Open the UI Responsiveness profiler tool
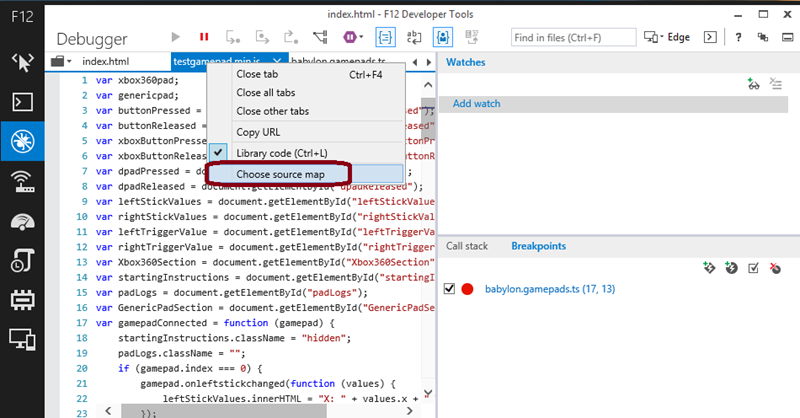The image size is (800, 418). coord(22,260)
